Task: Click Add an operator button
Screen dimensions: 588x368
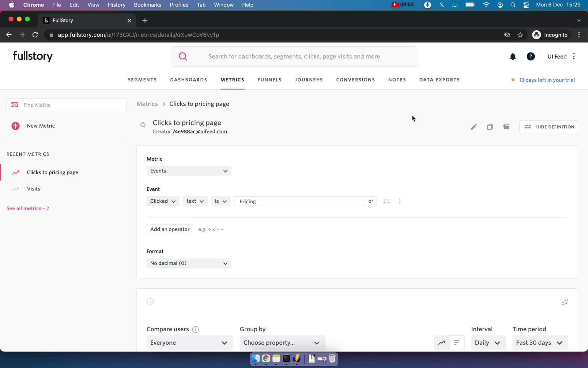Action: [x=170, y=229]
